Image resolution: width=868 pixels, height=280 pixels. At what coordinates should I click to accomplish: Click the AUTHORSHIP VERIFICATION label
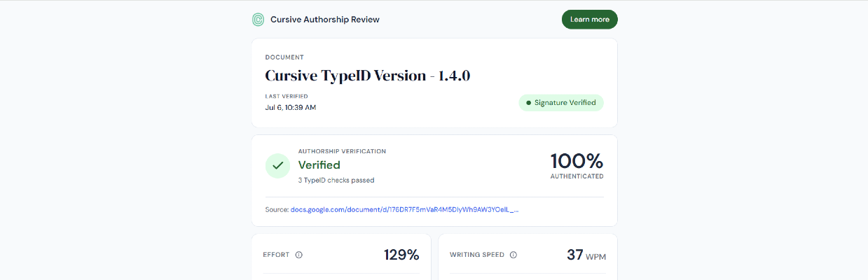(342, 151)
